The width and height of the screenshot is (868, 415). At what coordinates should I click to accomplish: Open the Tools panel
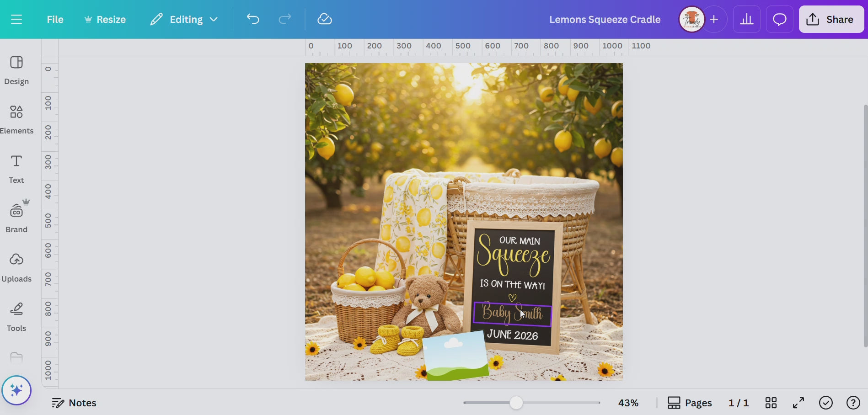pyautogui.click(x=16, y=317)
